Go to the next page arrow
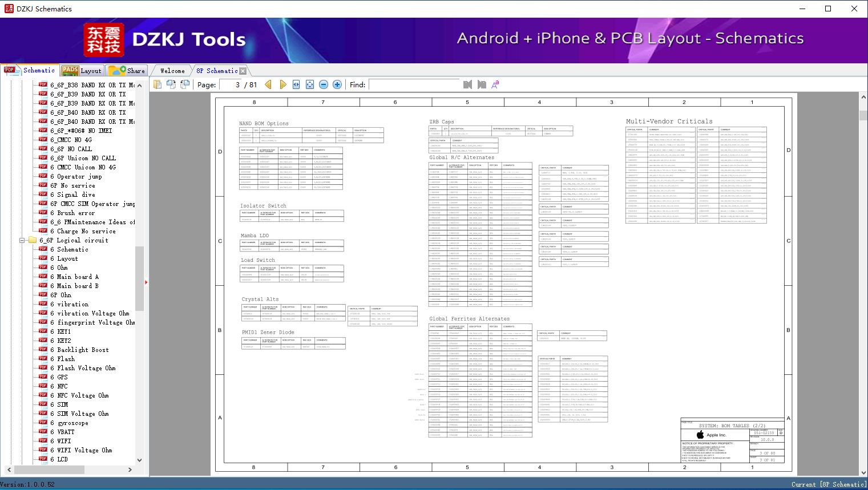The height and width of the screenshot is (490, 868). point(282,84)
